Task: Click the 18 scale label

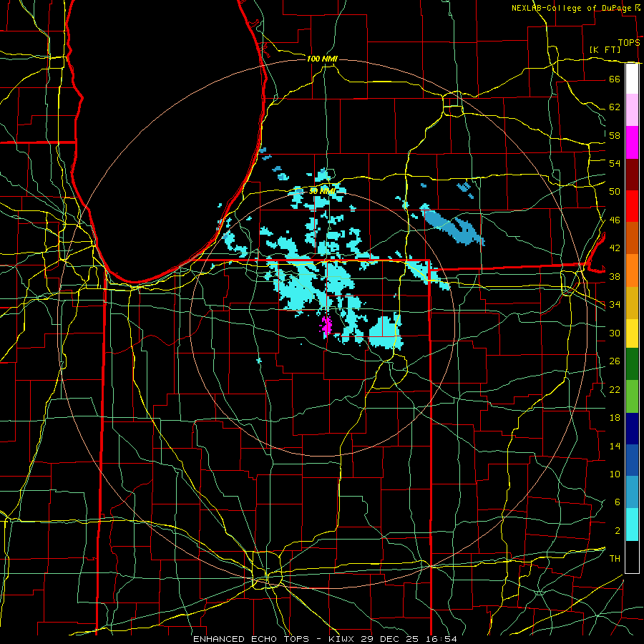Action: 615,418
